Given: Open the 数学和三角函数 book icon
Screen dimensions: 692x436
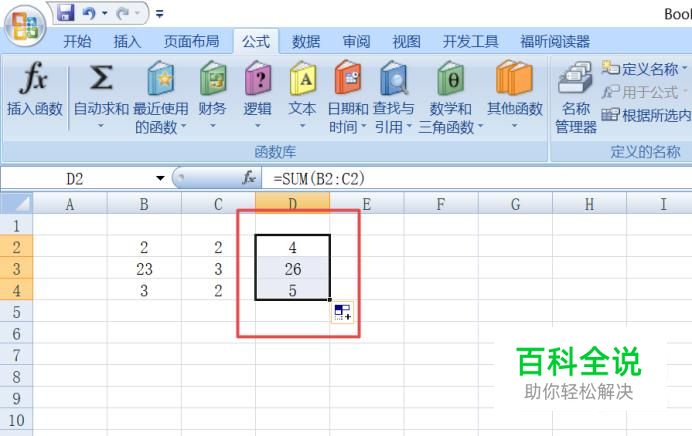Looking at the screenshot, I should pos(451,78).
